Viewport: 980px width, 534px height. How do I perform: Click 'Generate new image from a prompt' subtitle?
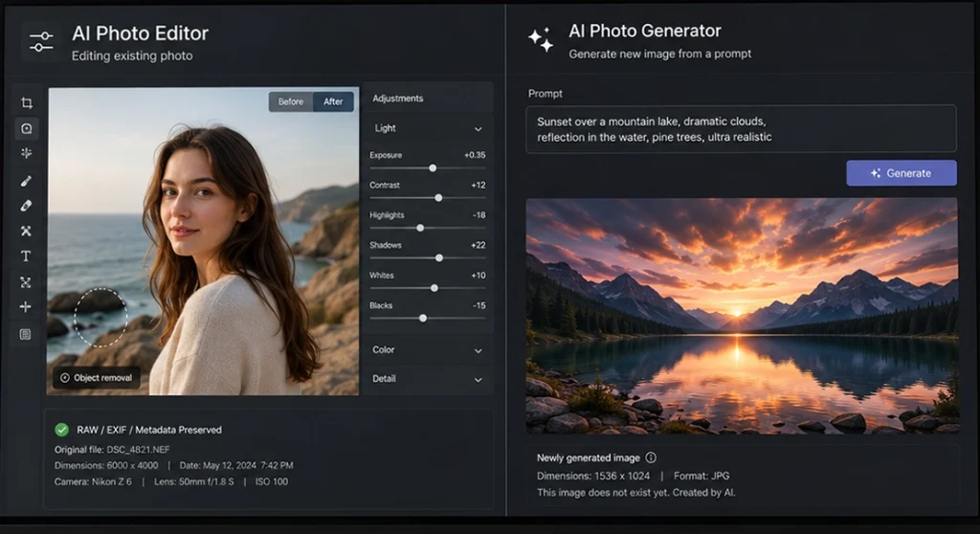(x=660, y=54)
